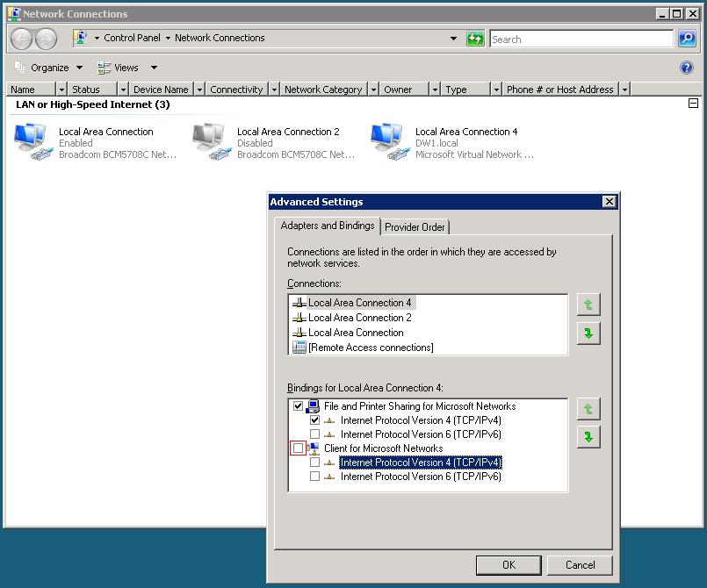
Task: Confirm Advanced Settings with OK
Action: 509,565
